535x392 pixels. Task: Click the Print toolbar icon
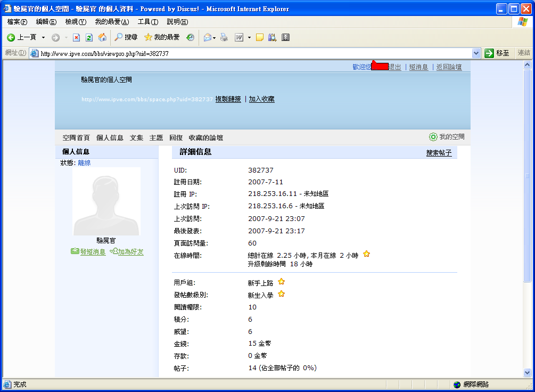224,37
